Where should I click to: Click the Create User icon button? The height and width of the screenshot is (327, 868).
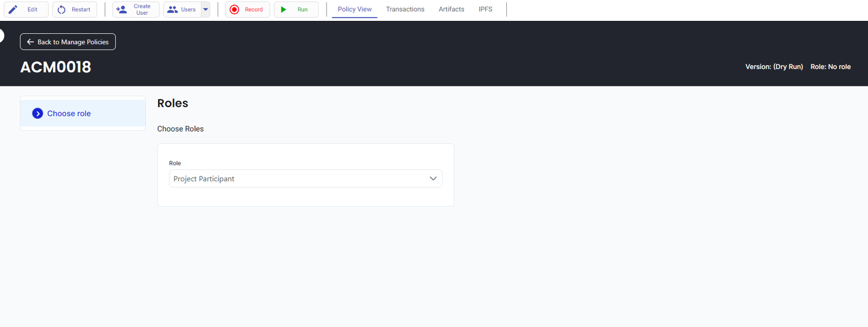pyautogui.click(x=121, y=10)
